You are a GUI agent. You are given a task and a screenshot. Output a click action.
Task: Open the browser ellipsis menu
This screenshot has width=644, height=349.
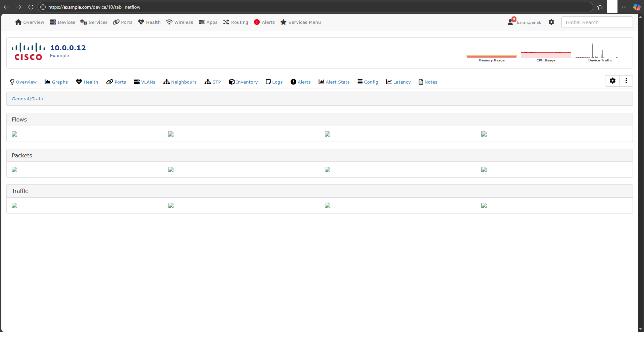click(x=624, y=7)
